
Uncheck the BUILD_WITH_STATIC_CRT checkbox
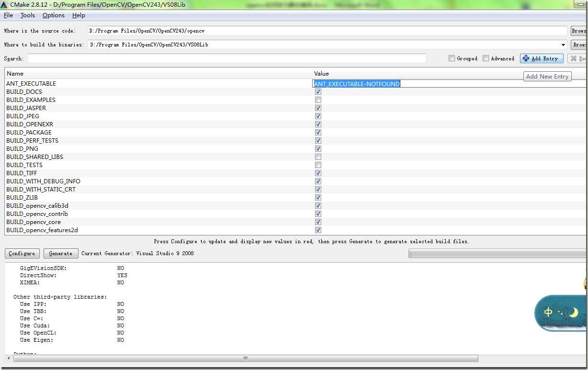(318, 190)
